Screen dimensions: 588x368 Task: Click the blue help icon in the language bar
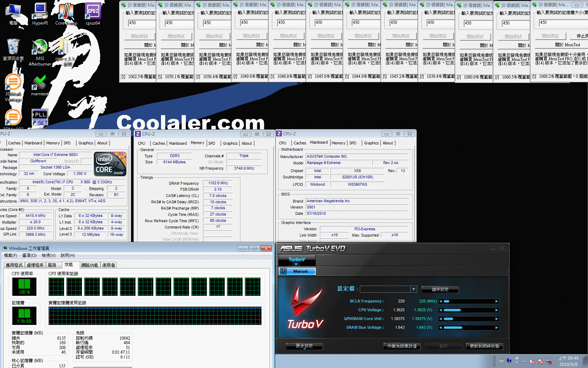tap(509, 360)
